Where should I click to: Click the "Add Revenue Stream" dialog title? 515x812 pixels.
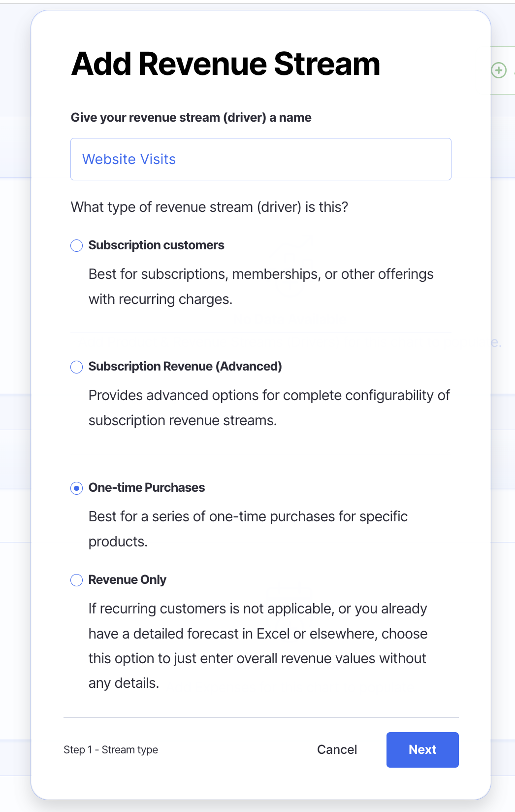225,64
